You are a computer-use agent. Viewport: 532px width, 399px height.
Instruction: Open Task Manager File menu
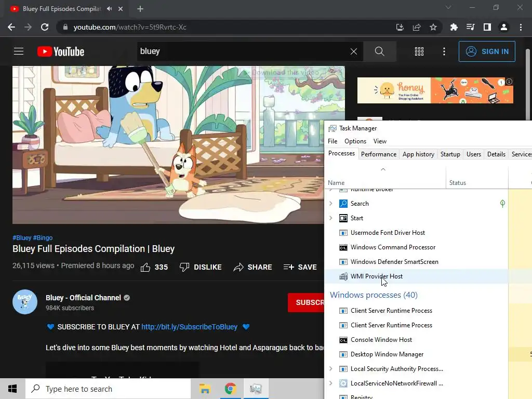click(332, 141)
